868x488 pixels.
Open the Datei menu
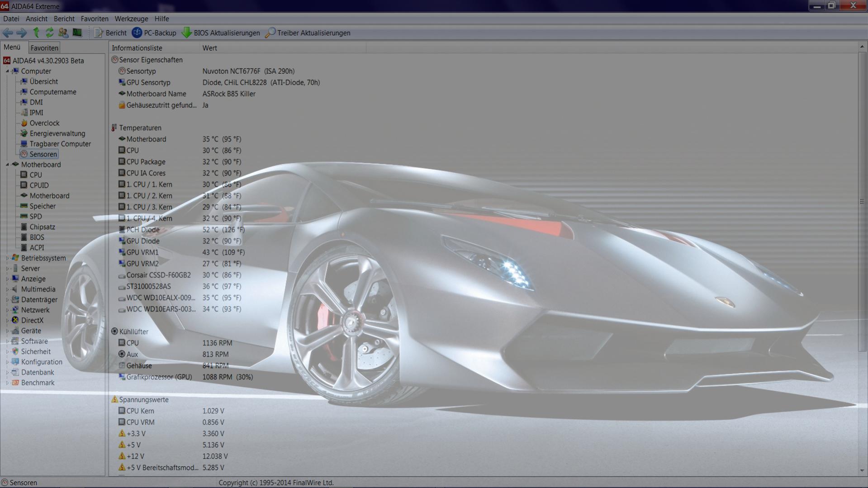pyautogui.click(x=11, y=19)
